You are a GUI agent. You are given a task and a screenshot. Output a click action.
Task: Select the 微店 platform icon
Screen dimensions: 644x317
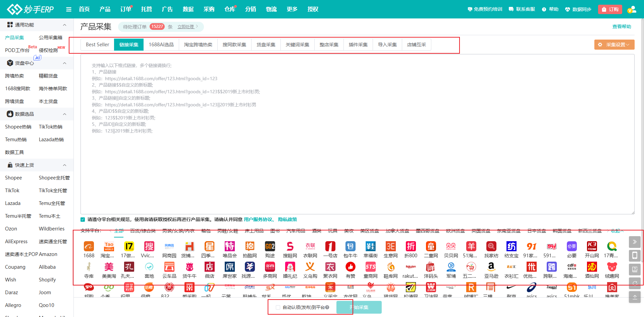point(210,267)
